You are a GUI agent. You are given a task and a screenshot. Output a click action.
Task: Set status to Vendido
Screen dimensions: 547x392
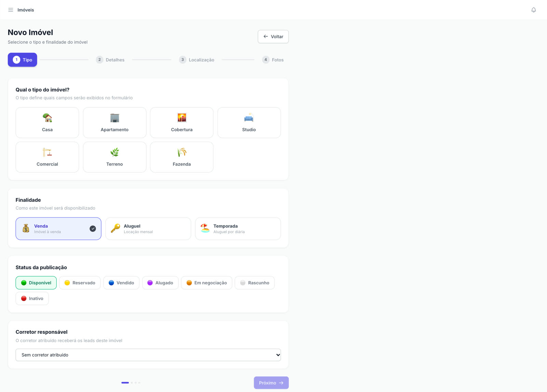point(121,283)
